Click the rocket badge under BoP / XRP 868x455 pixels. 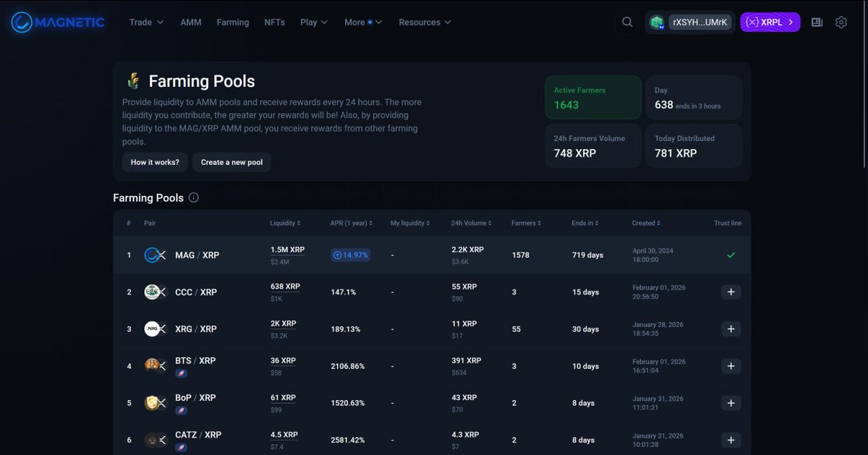click(181, 410)
